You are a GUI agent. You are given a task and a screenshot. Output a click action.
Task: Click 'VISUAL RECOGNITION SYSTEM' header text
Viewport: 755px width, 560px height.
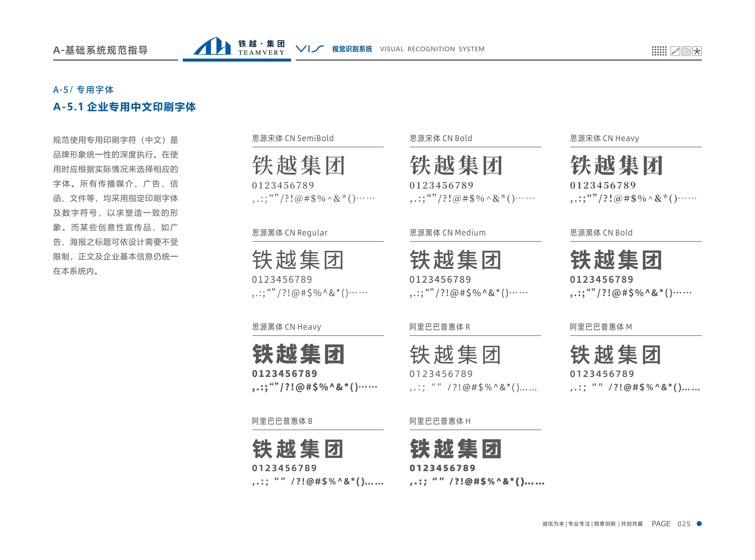pos(432,49)
